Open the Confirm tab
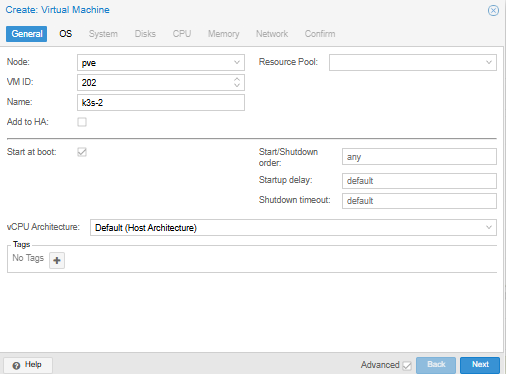Screen dimensions: 506x374 (320, 34)
